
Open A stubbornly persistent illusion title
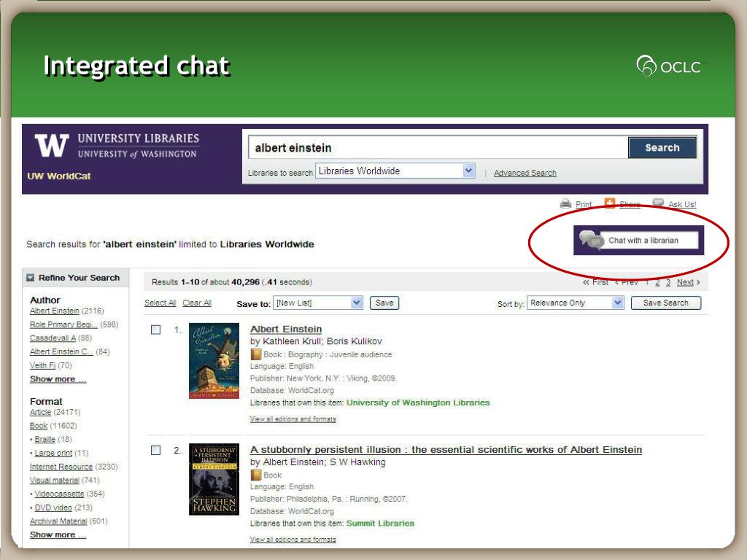[x=446, y=449]
